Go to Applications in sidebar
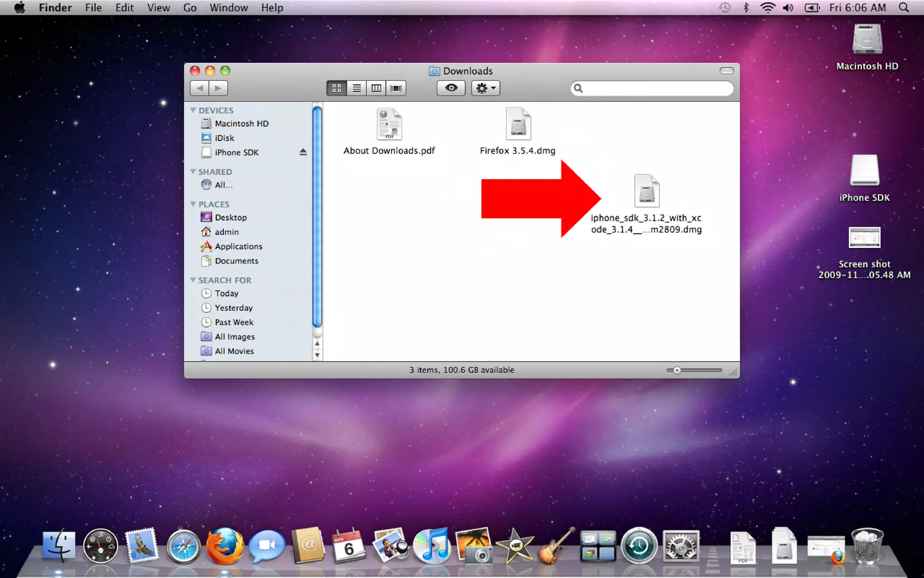Image resolution: width=924 pixels, height=578 pixels. 238,246
